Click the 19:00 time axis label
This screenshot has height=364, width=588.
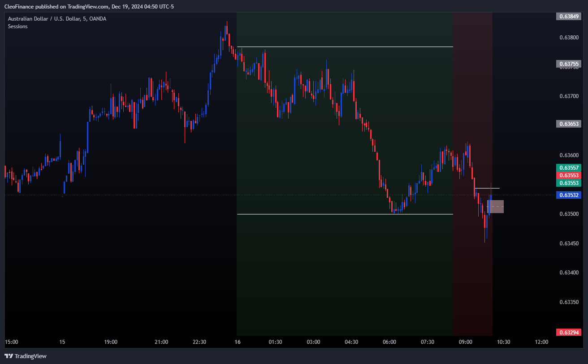[x=110, y=342]
